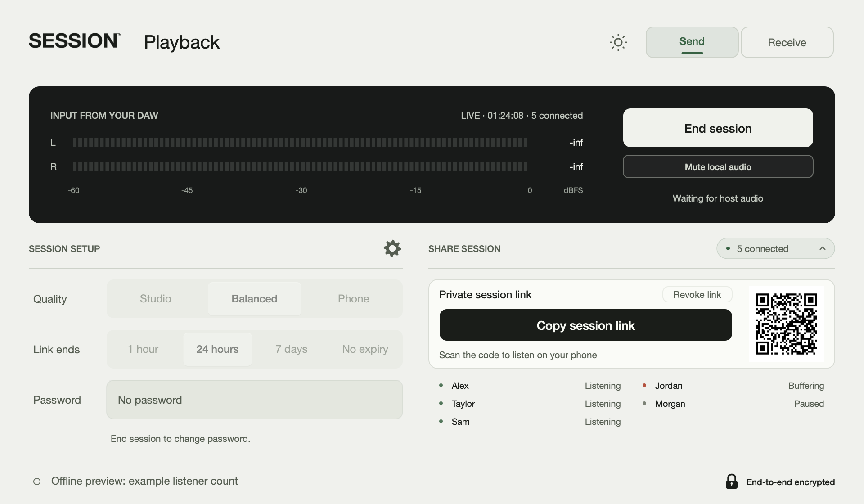Click the dBFS unit label

[x=573, y=190]
